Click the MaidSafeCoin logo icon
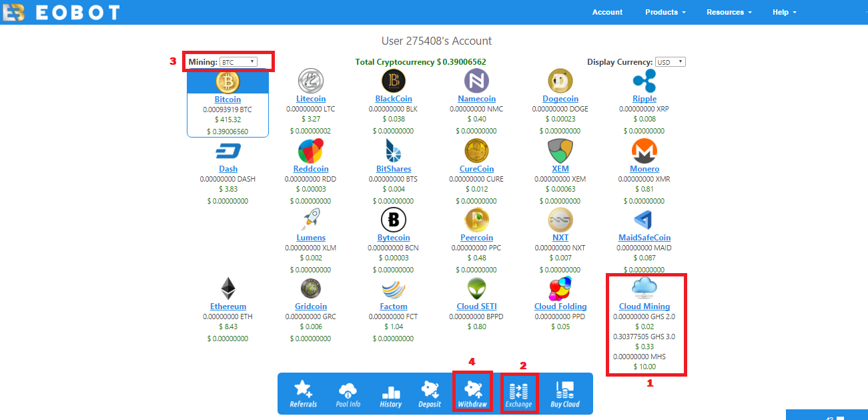The image size is (868, 420). click(x=644, y=220)
